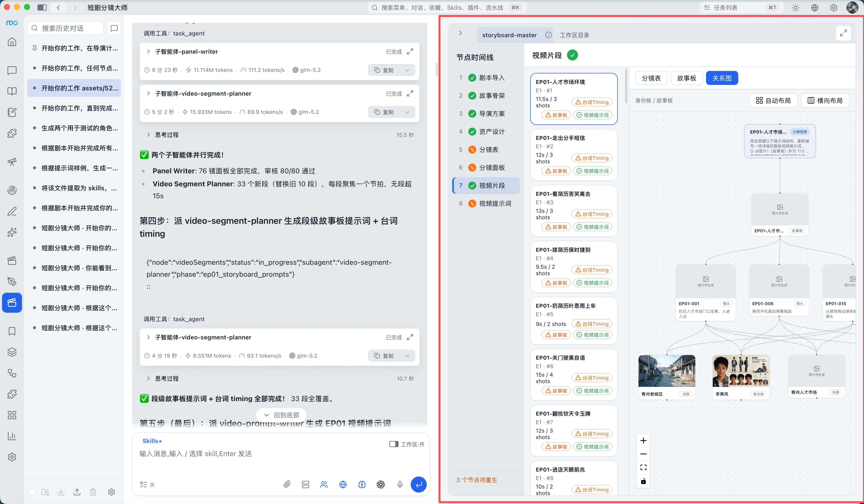Open the active clapperboard icon in left sidebar
Screen dimensions: 864x504
pos(12,302)
